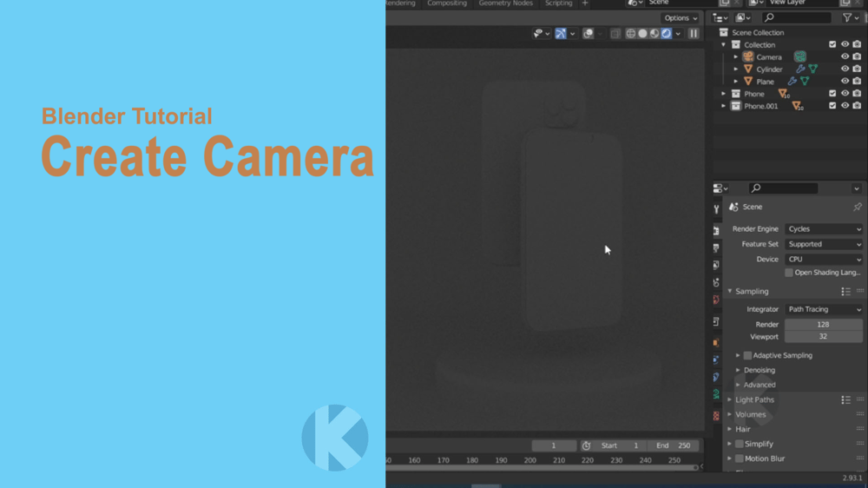Open the Texture properties tab
868x488 pixels.
tap(716, 415)
